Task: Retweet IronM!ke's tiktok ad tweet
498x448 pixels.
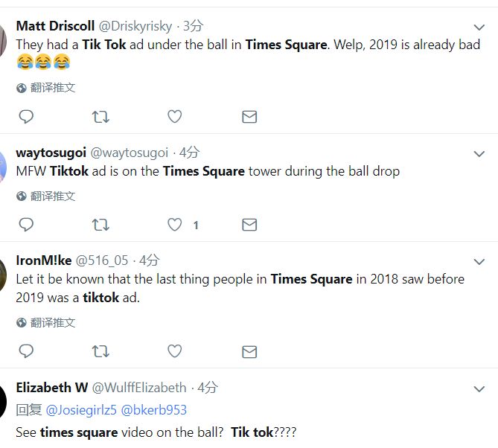Action: point(100,351)
